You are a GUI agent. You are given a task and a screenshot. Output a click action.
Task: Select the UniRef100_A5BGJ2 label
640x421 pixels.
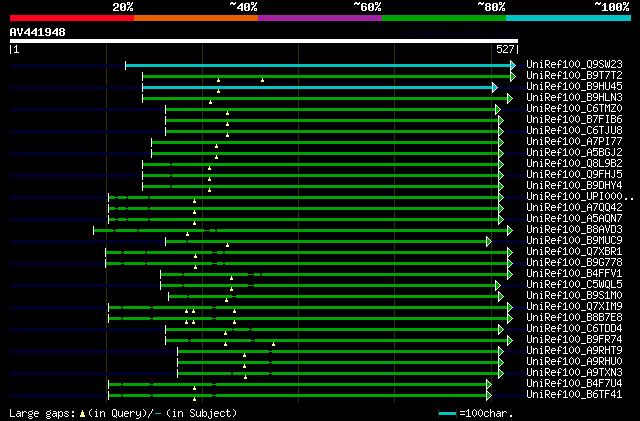(574, 153)
